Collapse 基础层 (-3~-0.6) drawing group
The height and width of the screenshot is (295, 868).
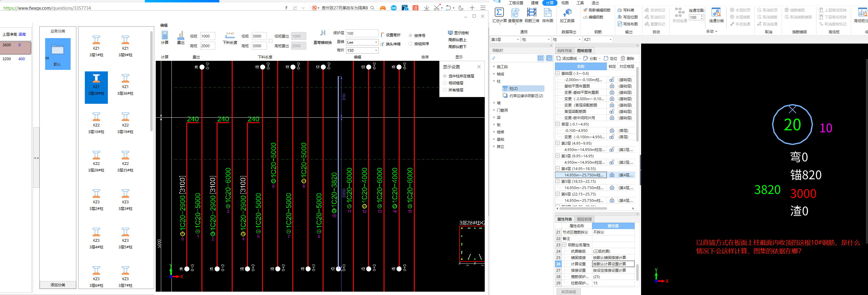click(558, 73)
